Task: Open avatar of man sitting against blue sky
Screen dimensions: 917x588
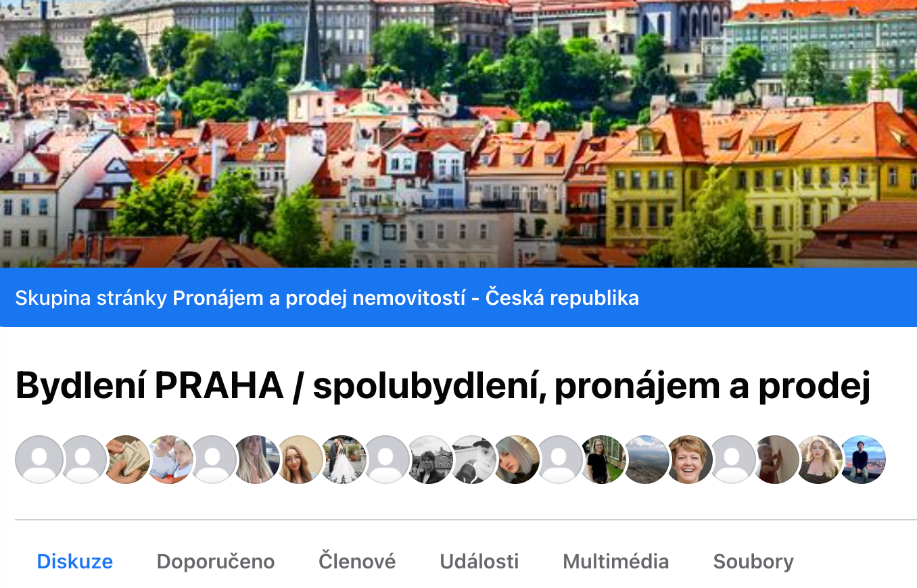Action: point(862,460)
